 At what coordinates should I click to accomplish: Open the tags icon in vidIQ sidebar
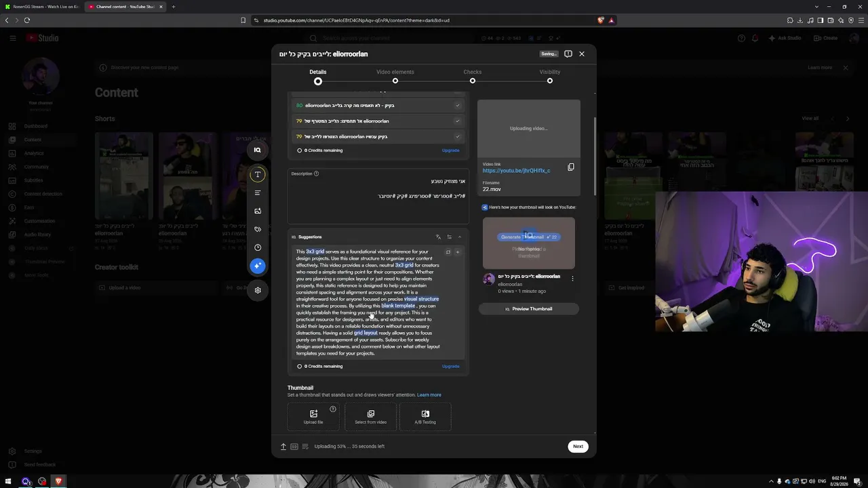pyautogui.click(x=257, y=229)
